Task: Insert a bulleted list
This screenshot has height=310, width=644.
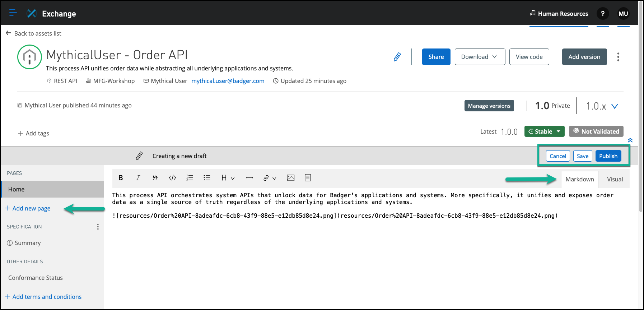Action: point(207,178)
